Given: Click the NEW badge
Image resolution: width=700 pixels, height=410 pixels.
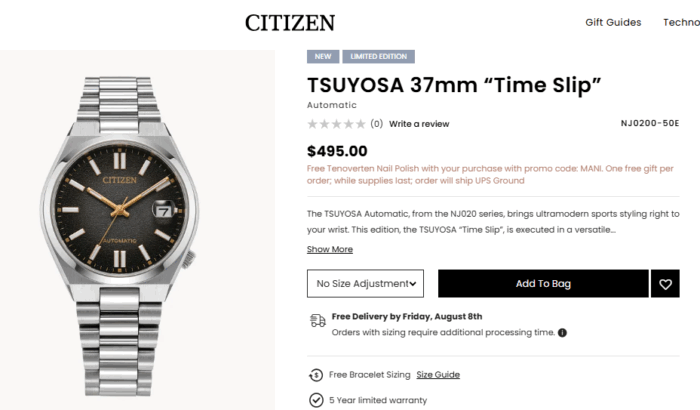Looking at the screenshot, I should [x=322, y=57].
